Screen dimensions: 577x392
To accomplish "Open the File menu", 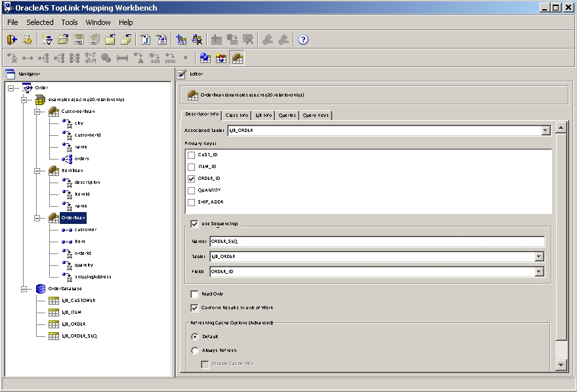I will [12, 22].
